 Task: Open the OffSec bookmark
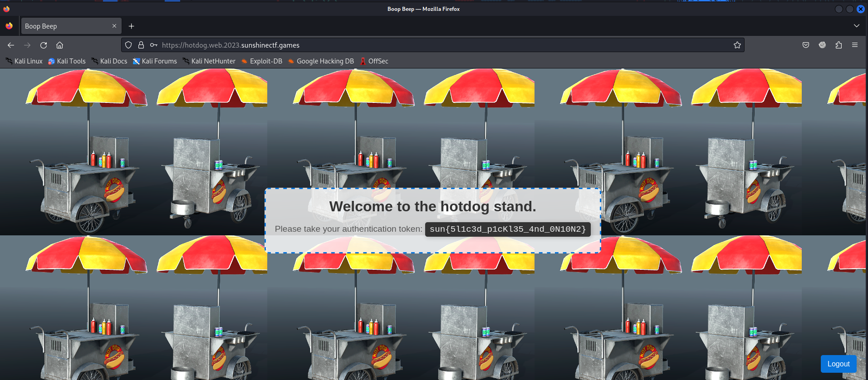(x=374, y=61)
